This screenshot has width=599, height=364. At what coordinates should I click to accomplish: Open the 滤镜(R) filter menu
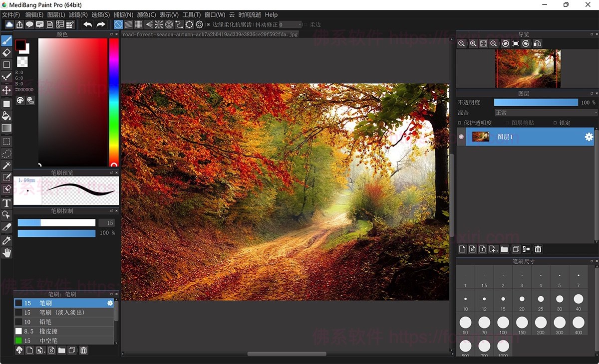[x=78, y=15]
